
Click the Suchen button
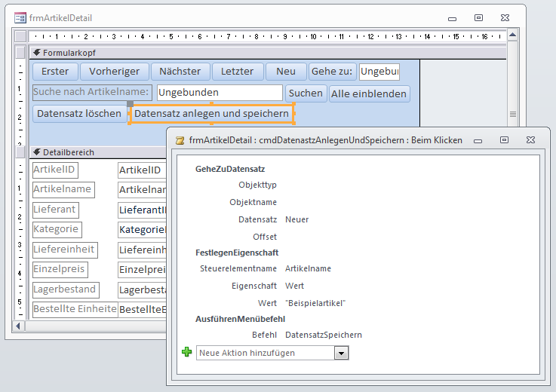pyautogui.click(x=306, y=93)
